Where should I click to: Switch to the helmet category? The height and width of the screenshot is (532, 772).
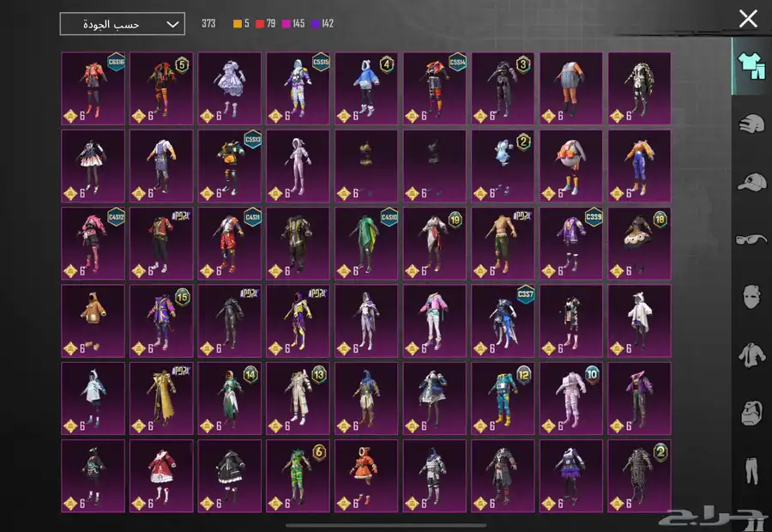751,124
